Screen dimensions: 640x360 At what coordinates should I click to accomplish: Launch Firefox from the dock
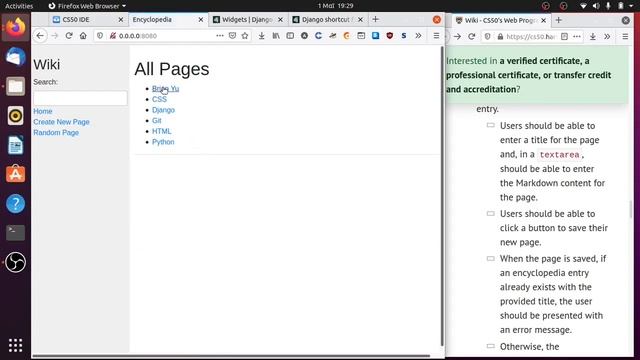(16, 27)
